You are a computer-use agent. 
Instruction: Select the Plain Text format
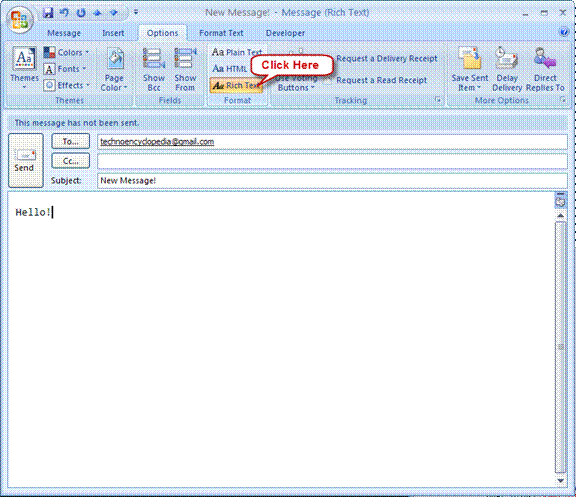click(x=236, y=52)
